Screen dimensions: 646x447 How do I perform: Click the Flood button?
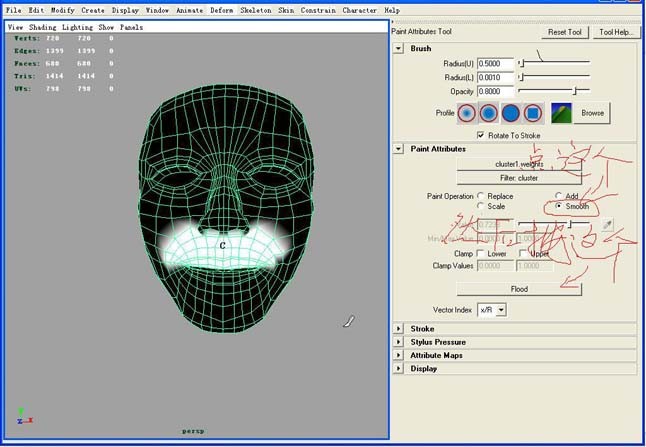tap(519, 289)
